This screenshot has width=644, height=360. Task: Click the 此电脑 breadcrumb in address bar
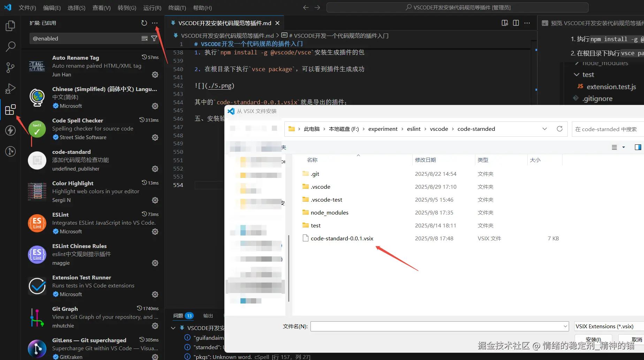[x=312, y=129]
